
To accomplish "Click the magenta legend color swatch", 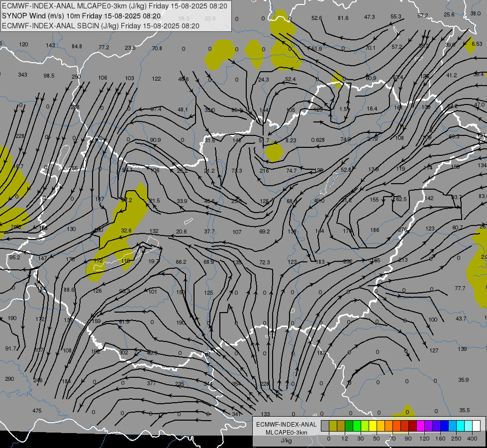I will coord(420,426).
